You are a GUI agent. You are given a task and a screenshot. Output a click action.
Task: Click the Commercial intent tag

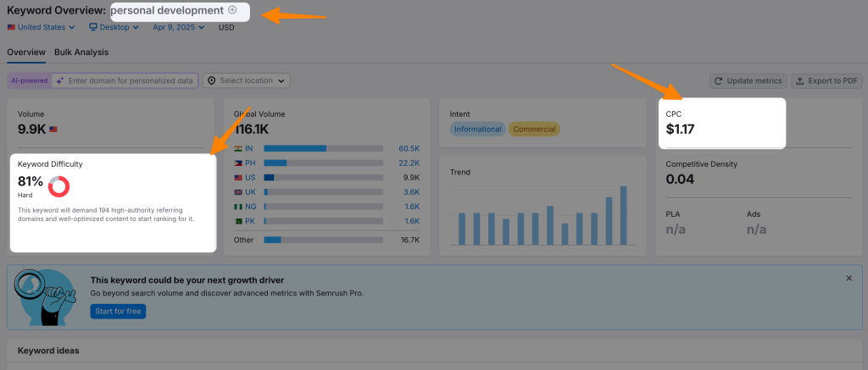point(534,130)
